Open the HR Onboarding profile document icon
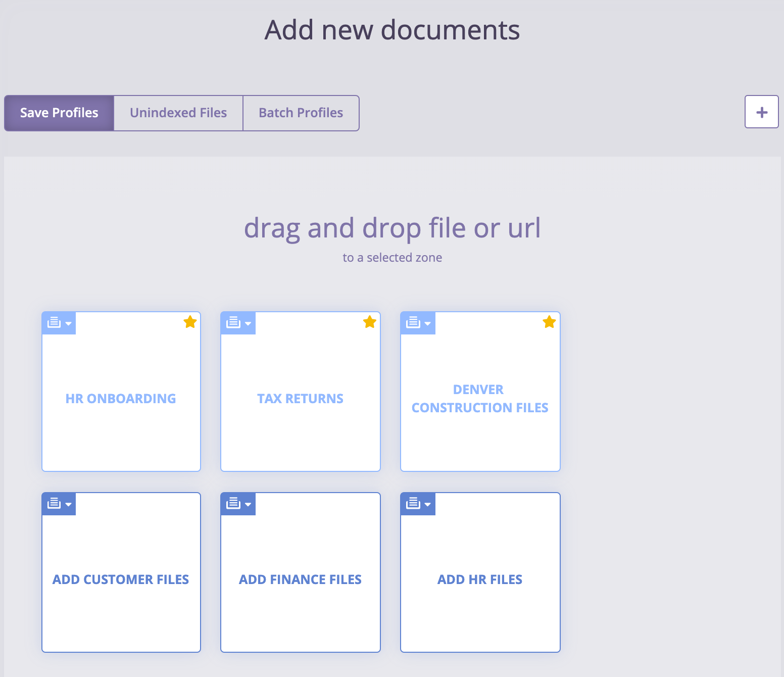 coord(55,323)
